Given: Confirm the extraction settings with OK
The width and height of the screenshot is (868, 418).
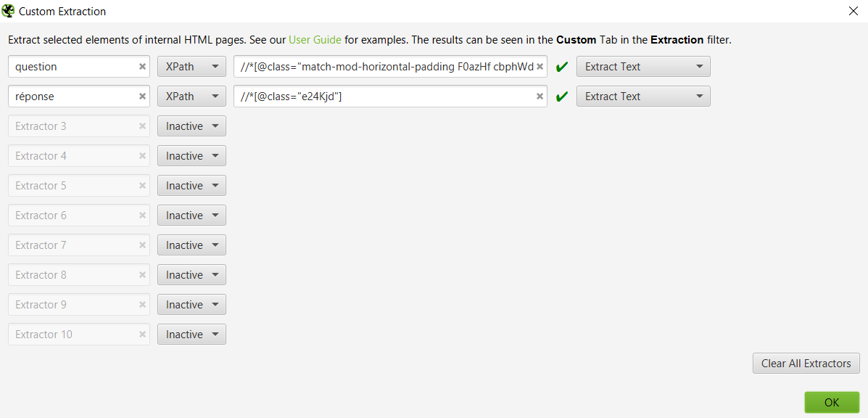Looking at the screenshot, I should (x=831, y=402).
